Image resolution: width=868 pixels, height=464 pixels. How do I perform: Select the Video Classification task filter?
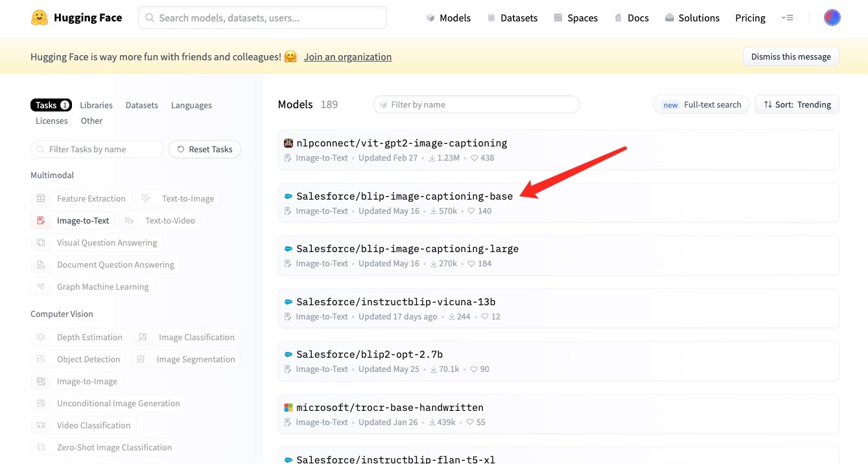84,425
